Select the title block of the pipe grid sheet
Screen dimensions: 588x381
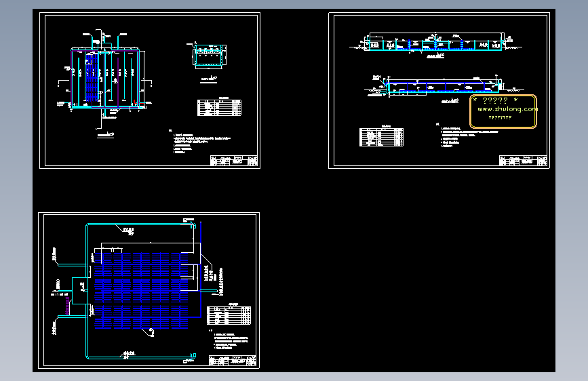point(233,361)
